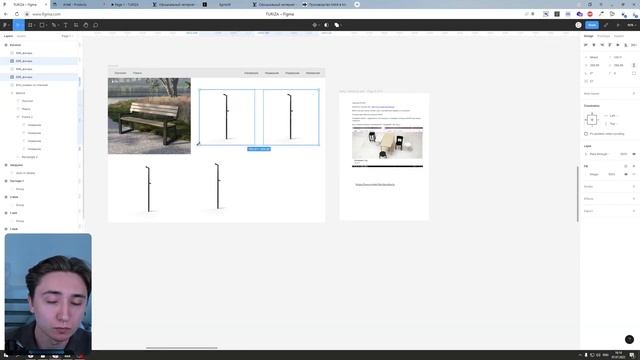Toggle constrain proportions lock
Image resolution: width=640 pixels, height=360 pixels.
click(634, 65)
